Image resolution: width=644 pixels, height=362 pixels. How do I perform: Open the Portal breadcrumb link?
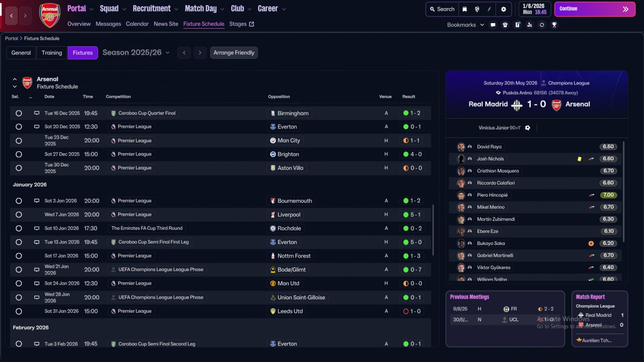12,38
